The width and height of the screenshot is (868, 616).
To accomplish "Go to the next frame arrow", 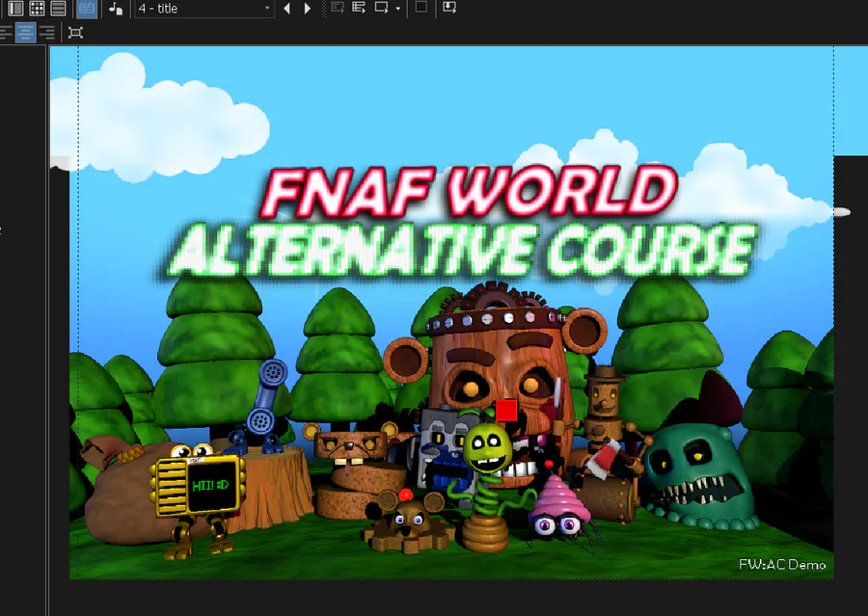I will [x=308, y=8].
